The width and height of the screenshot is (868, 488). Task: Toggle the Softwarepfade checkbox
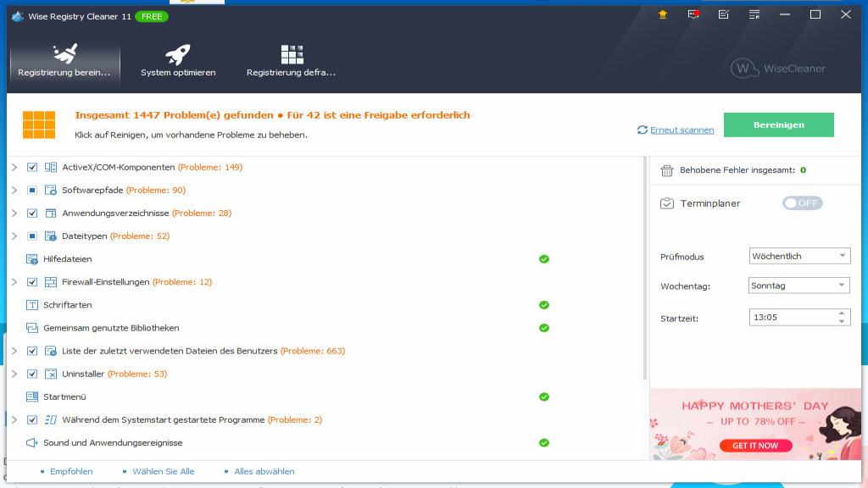32,190
